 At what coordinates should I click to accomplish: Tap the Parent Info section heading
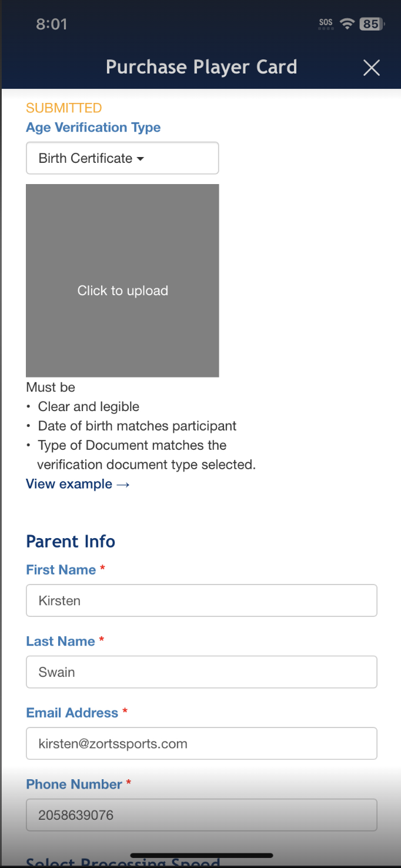71,541
